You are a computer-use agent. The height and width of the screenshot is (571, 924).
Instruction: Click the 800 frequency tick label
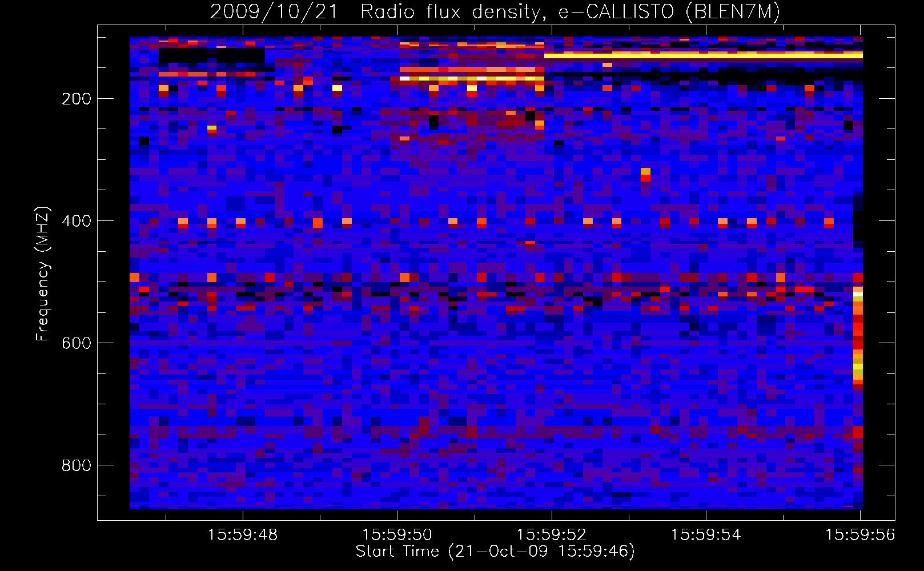[x=77, y=465]
